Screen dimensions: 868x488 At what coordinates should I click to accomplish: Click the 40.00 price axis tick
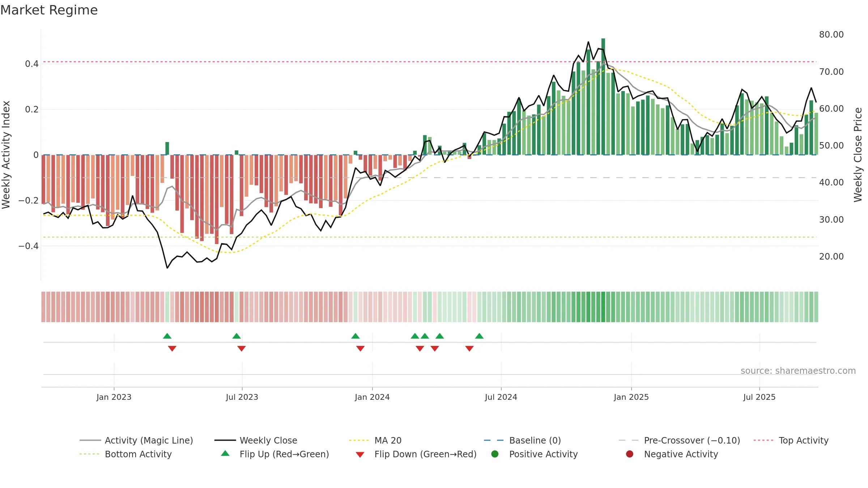coord(831,183)
